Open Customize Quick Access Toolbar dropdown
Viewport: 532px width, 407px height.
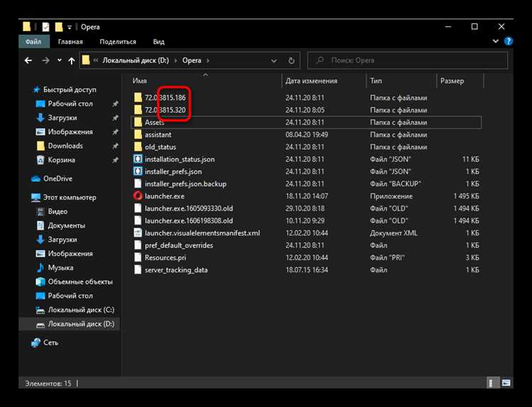click(x=70, y=27)
